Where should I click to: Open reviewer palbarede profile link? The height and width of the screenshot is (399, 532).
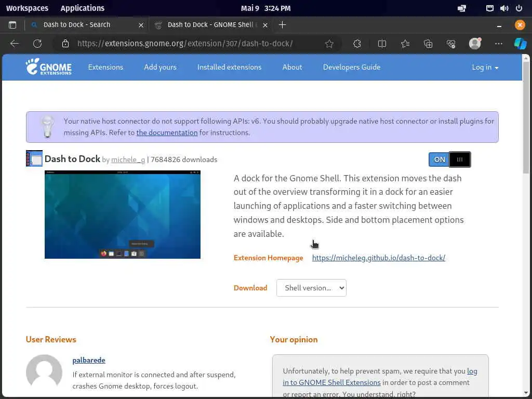(89, 360)
